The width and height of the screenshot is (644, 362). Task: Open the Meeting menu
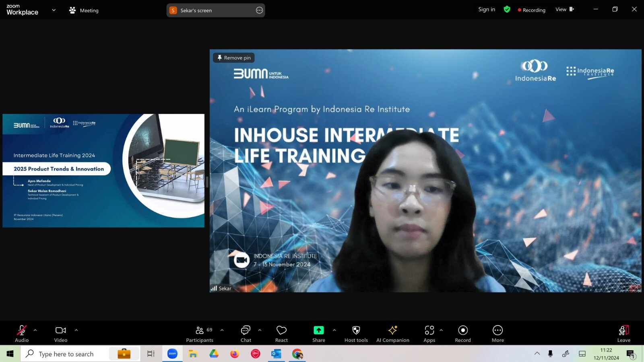pos(84,10)
